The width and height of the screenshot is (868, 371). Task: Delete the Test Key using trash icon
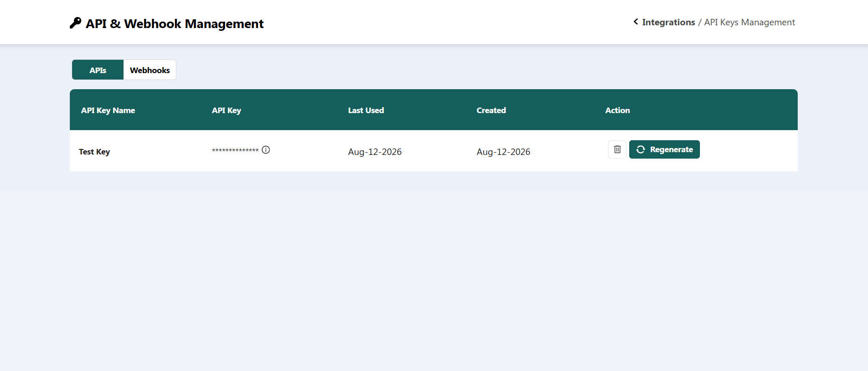coord(617,149)
